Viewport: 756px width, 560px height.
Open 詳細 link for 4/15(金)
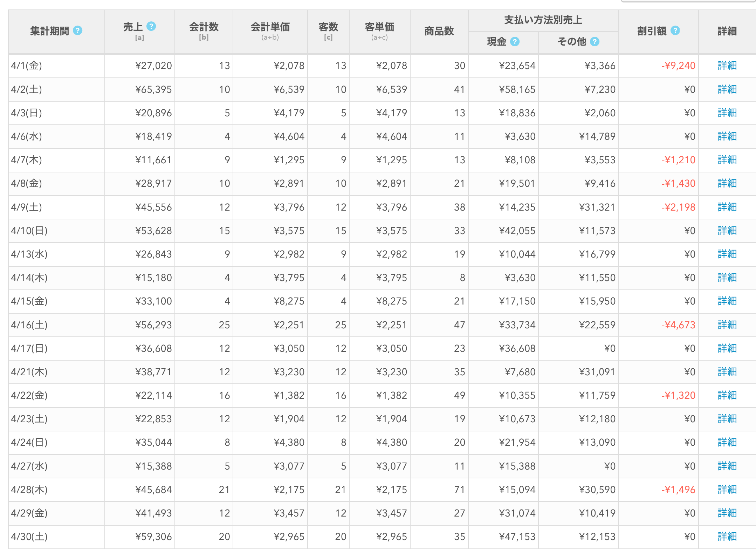[x=727, y=301]
